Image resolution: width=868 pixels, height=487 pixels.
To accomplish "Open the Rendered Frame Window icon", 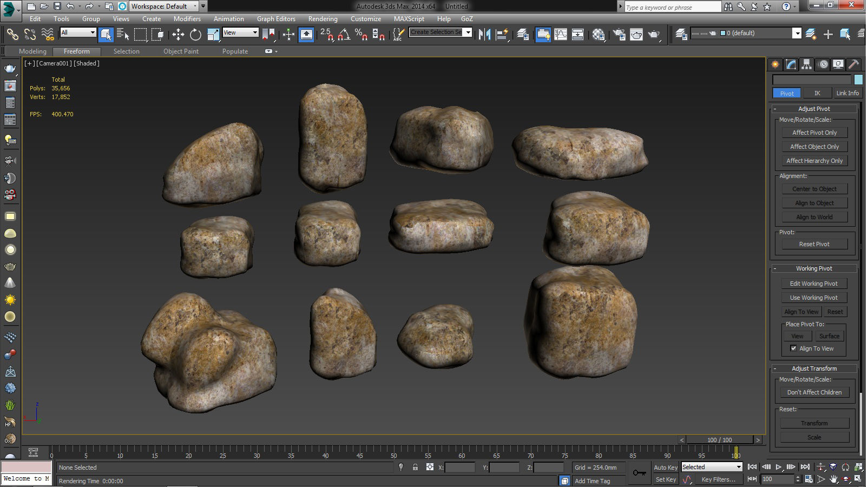I will click(x=636, y=34).
